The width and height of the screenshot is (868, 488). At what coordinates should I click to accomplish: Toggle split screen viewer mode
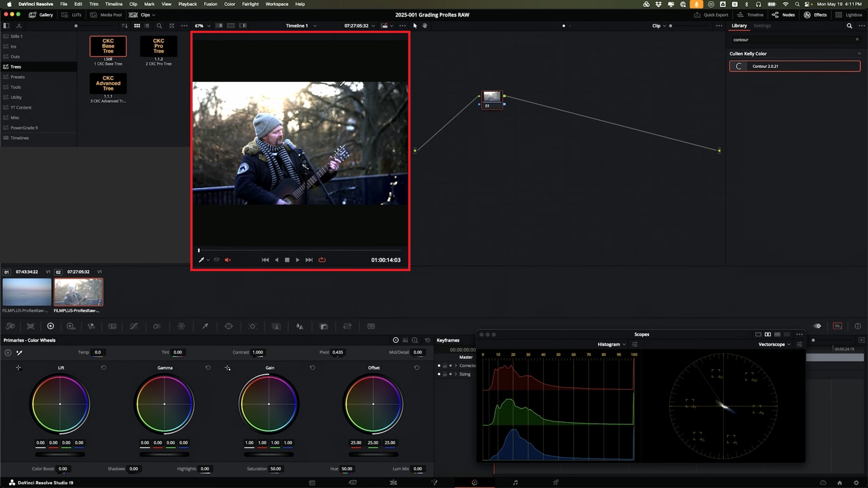pyautogui.click(x=231, y=26)
